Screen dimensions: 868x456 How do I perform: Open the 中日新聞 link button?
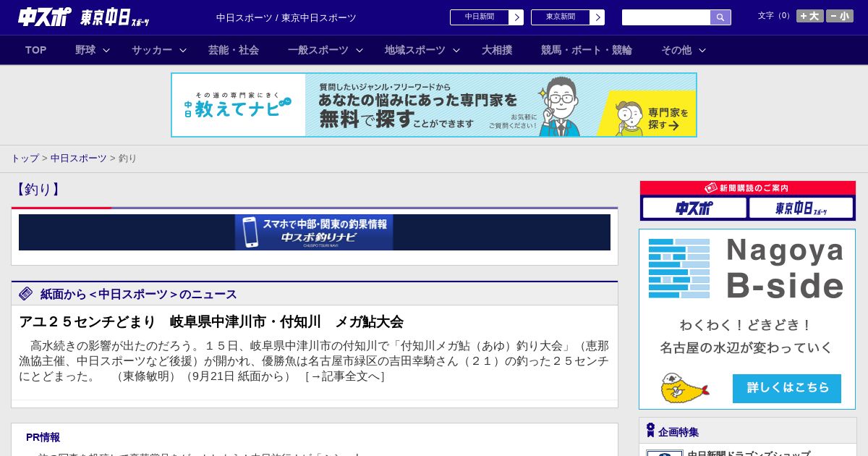480,17
